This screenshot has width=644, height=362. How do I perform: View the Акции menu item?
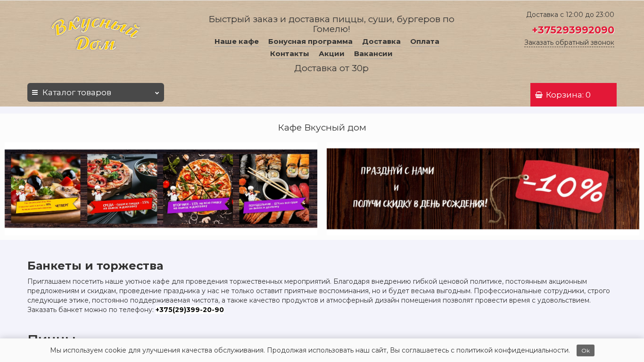point(331,54)
